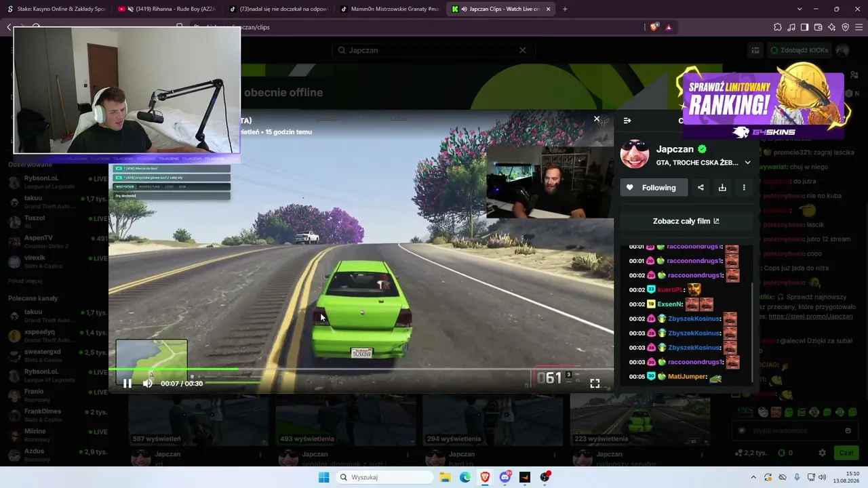Open the Brave Rewards triangle icon

tap(669, 27)
